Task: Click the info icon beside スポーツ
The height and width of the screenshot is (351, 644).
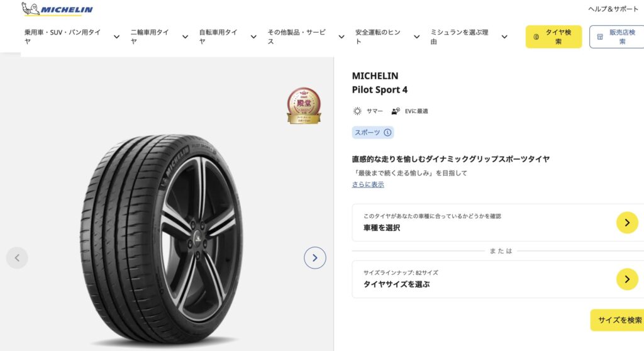Action: [387, 133]
